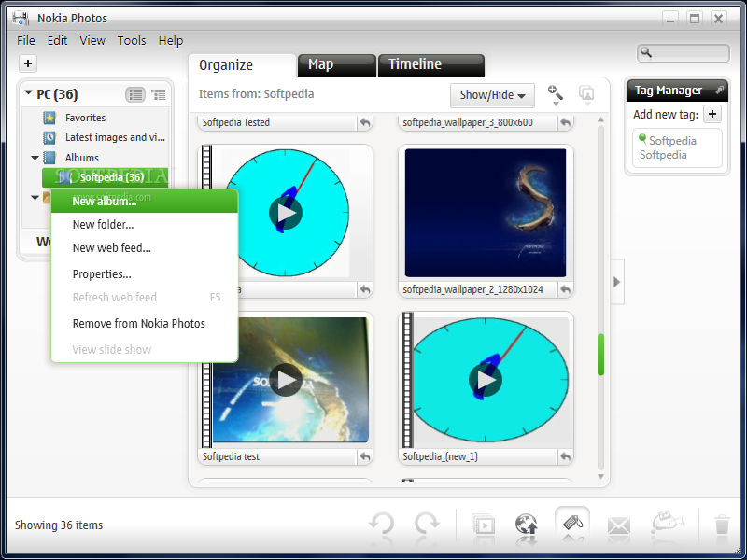Start slide show from bottom toolbar
Image resolution: width=747 pixels, height=560 pixels.
tap(483, 525)
